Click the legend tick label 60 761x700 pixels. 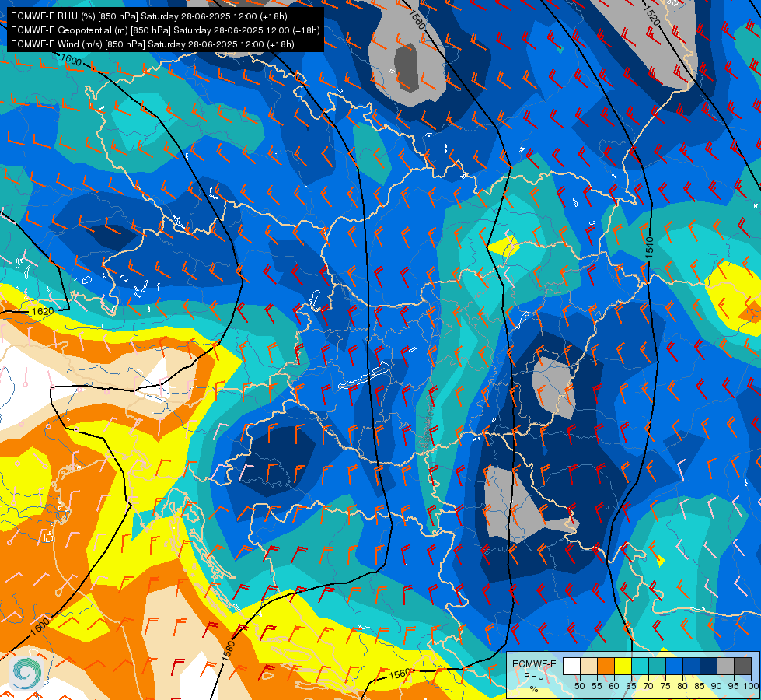(x=614, y=686)
